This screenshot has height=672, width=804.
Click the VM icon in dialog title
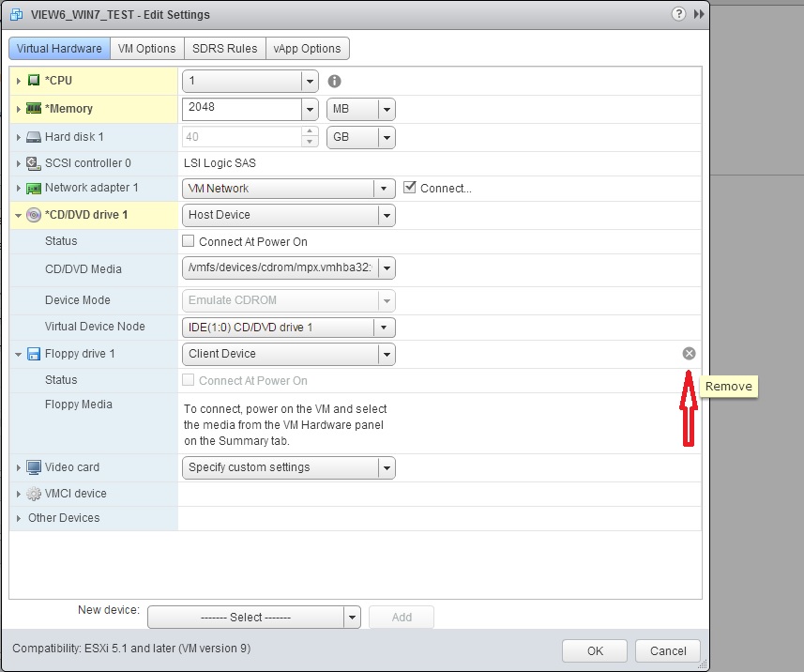(x=16, y=14)
